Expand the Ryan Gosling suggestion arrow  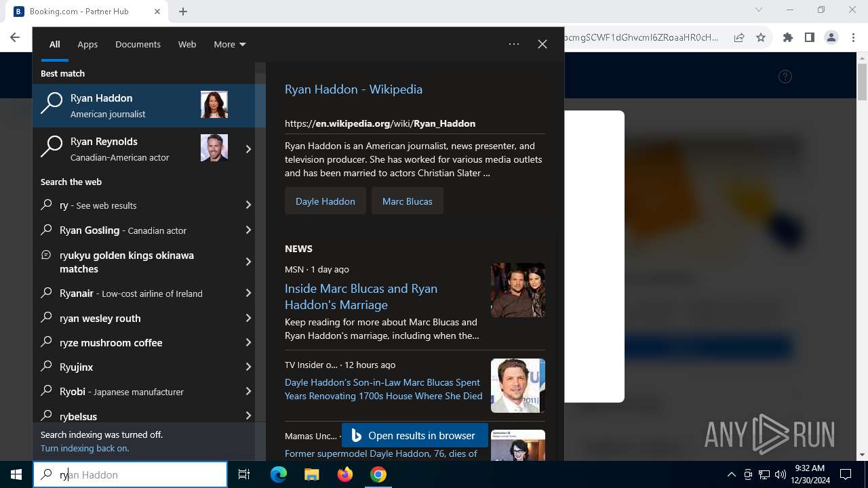click(248, 230)
